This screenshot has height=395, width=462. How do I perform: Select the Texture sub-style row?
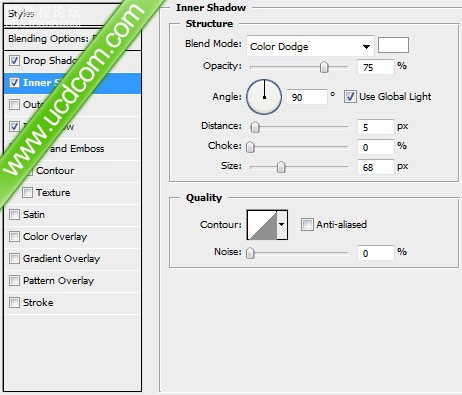pyautogui.click(x=73, y=193)
